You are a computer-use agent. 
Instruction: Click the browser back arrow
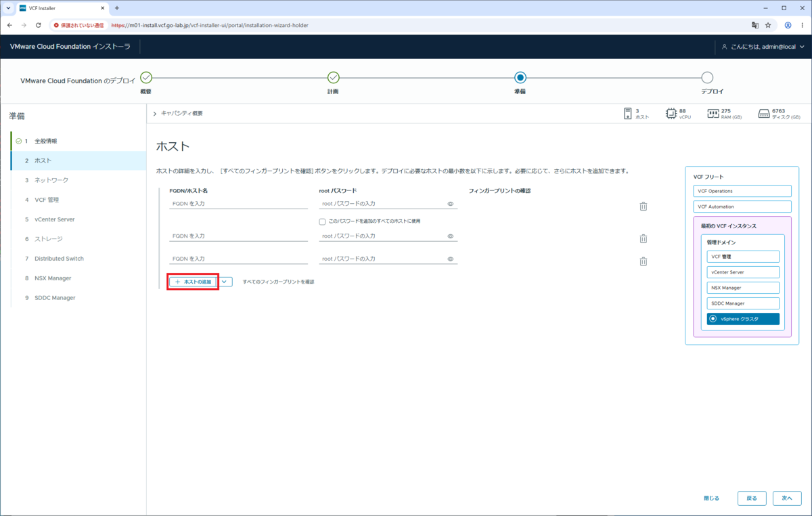pos(9,25)
